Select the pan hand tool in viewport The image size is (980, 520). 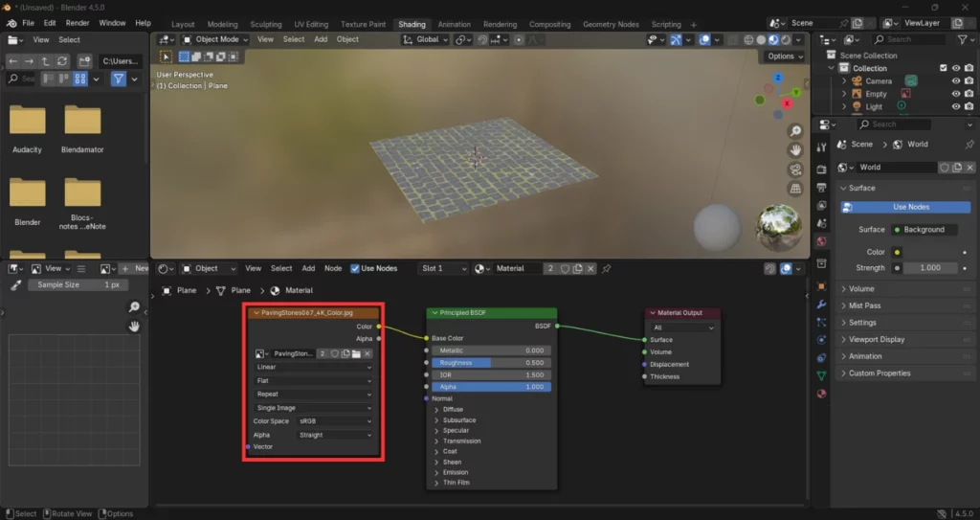[x=795, y=150]
